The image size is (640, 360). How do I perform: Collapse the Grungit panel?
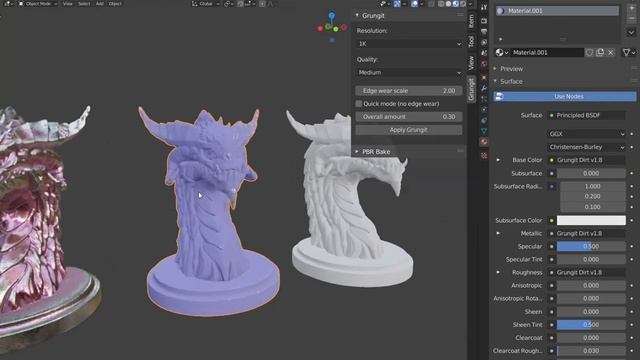coord(357,16)
